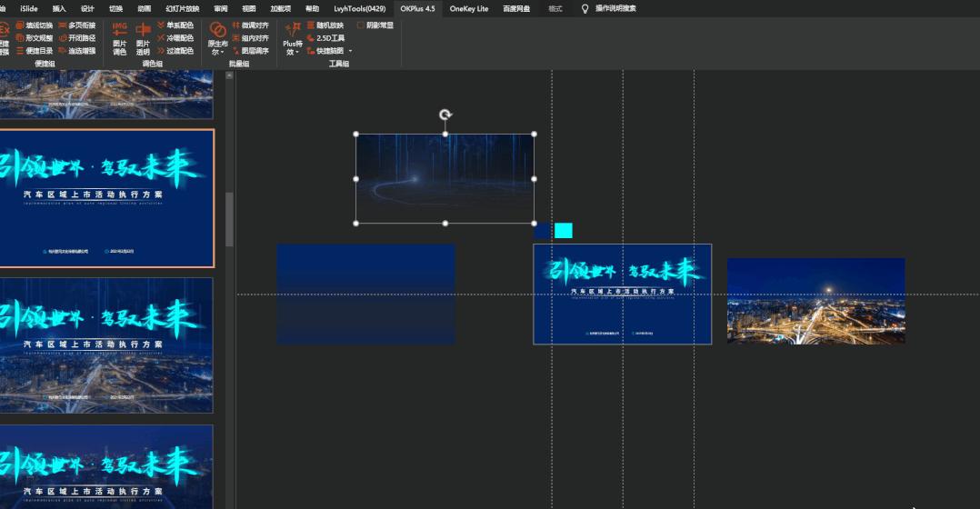Open the 审阅 tab
The height and width of the screenshot is (509, 980).
[x=221, y=9]
